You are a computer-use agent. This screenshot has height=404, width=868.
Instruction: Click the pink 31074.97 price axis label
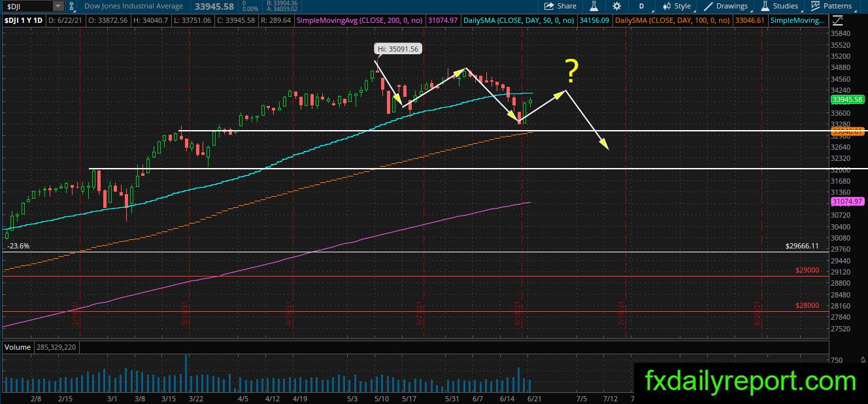point(848,201)
